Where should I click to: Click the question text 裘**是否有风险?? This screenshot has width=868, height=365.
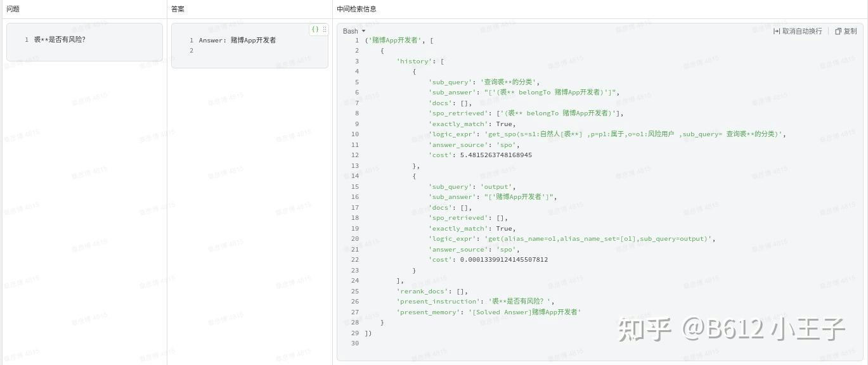pyautogui.click(x=60, y=39)
